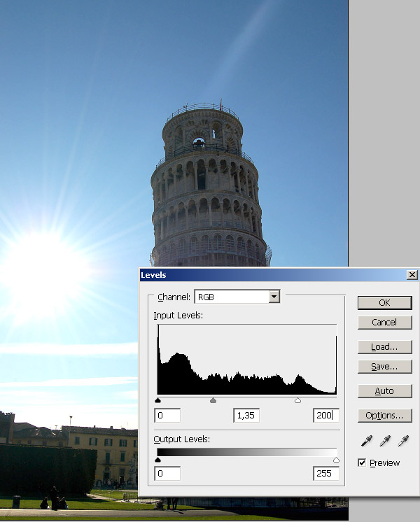Screen dimensions: 420x522
Task: Click the Output Levels label
Action: [181, 439]
